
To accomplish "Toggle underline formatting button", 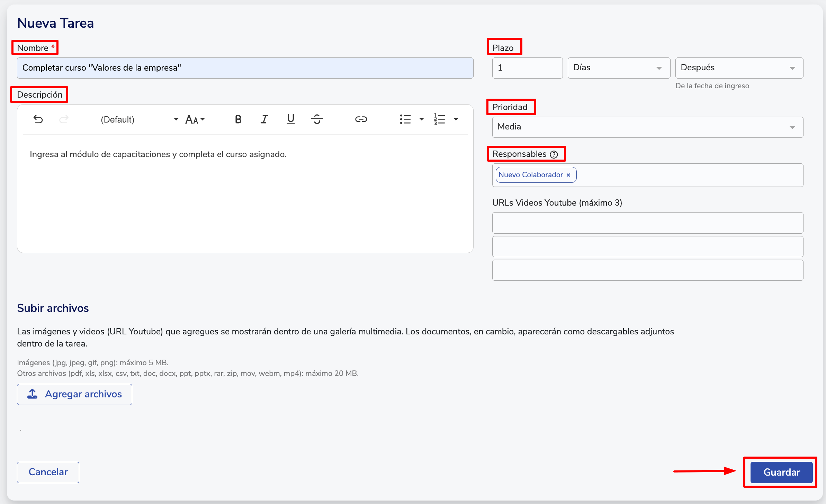I will [291, 119].
